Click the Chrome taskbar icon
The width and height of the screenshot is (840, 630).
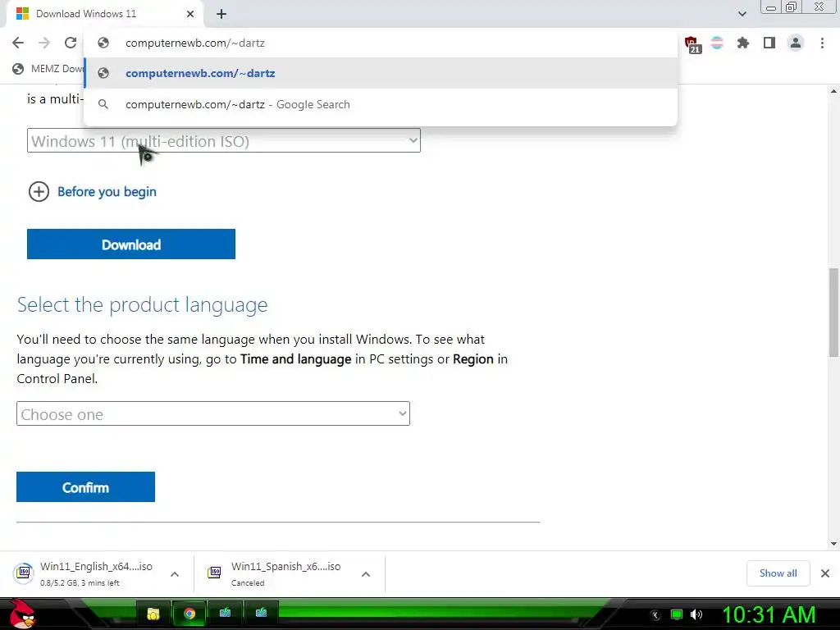click(189, 614)
